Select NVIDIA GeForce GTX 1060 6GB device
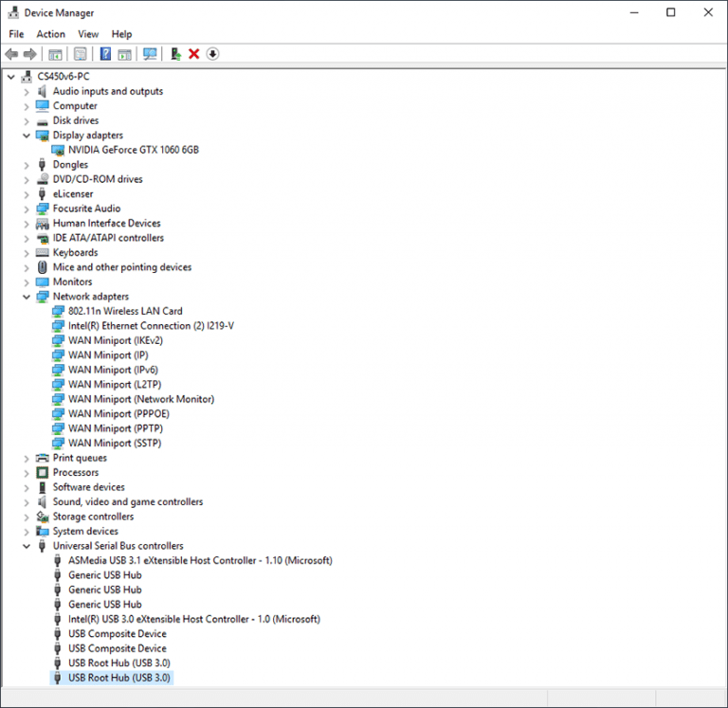This screenshot has width=728, height=708. [133, 150]
